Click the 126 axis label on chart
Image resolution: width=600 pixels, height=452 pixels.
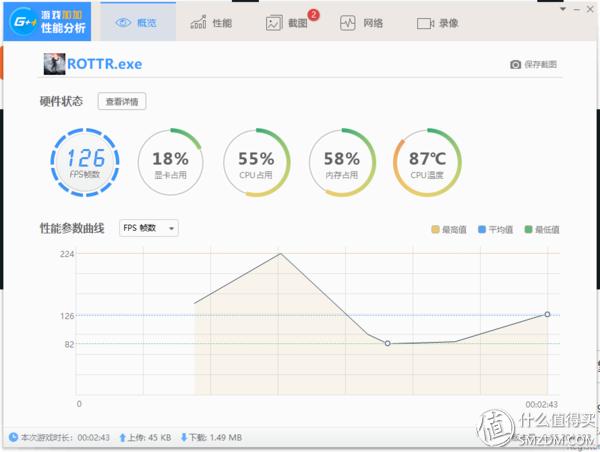click(x=67, y=316)
